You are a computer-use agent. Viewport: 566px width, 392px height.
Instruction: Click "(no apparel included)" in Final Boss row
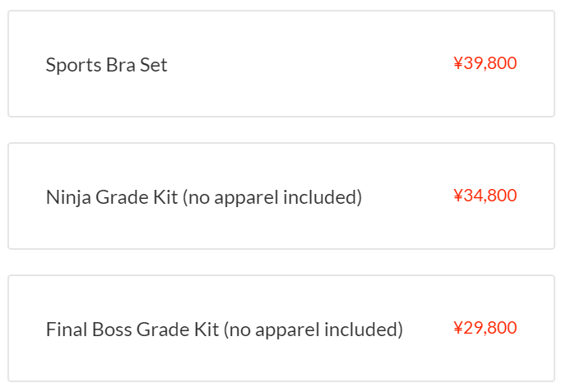(x=313, y=330)
